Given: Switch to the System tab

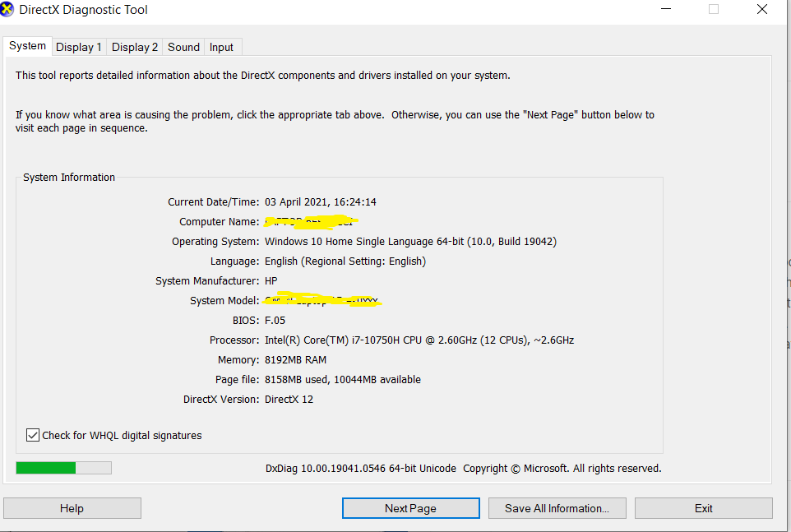Looking at the screenshot, I should (x=27, y=46).
